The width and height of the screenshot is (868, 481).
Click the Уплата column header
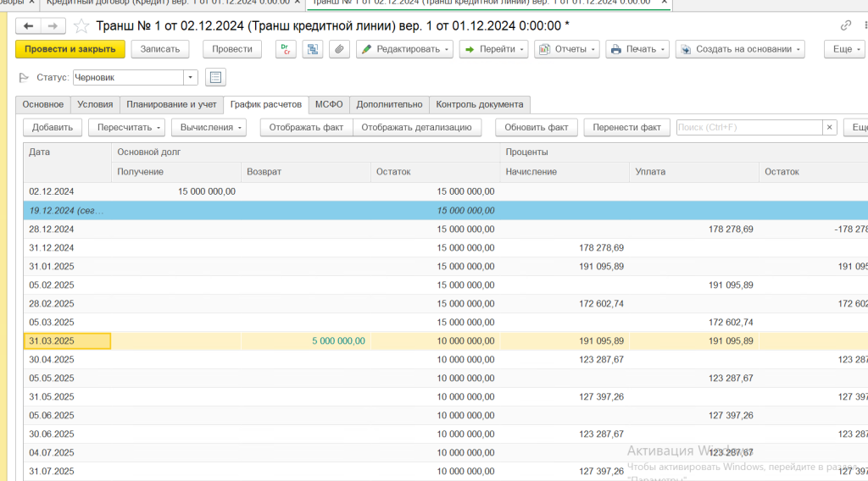(694, 172)
